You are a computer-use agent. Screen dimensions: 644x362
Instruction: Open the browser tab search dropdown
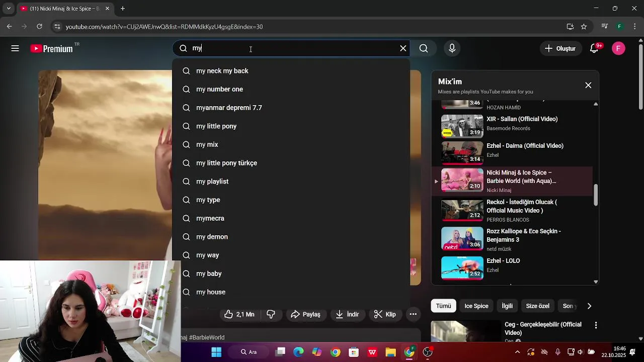click(x=9, y=9)
